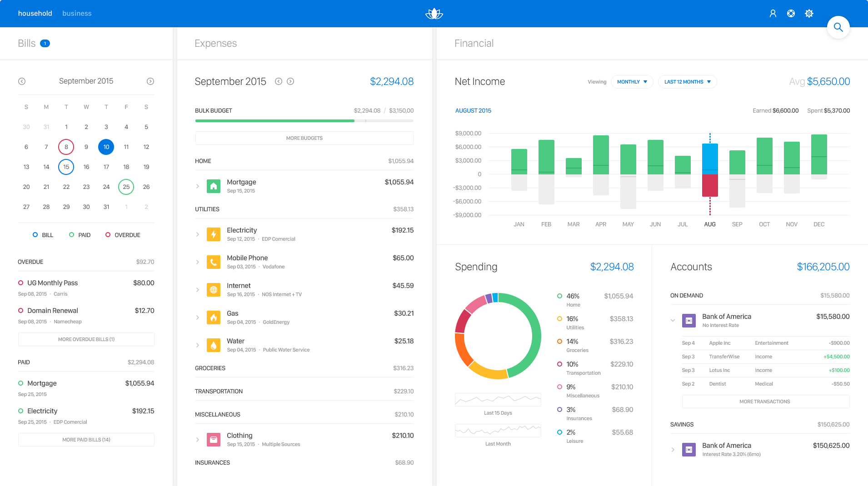Click MORE PAID BILLS (14) button

(x=86, y=440)
